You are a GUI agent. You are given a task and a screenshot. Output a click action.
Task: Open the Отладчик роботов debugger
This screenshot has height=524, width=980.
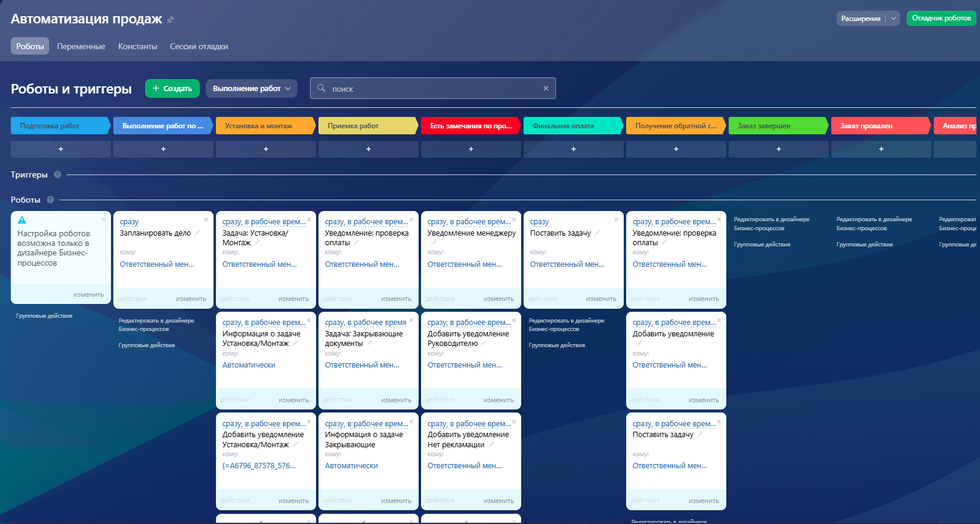point(942,19)
